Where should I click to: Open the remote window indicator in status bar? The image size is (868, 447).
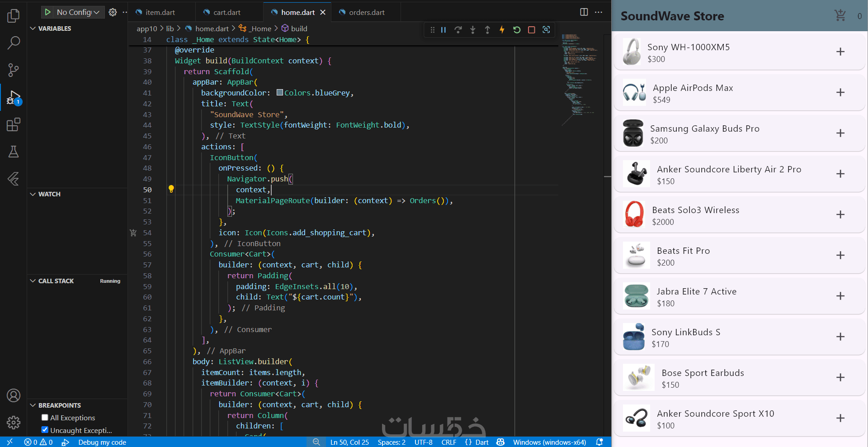(x=9, y=442)
